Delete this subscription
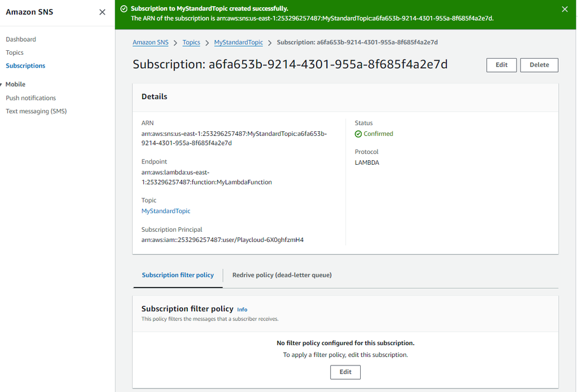This screenshot has height=392, width=578. click(x=539, y=65)
